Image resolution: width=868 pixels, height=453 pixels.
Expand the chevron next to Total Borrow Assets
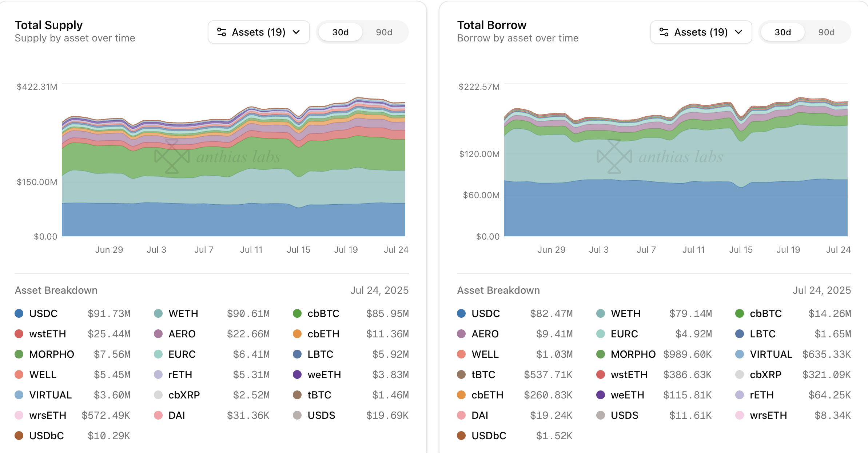pos(738,32)
